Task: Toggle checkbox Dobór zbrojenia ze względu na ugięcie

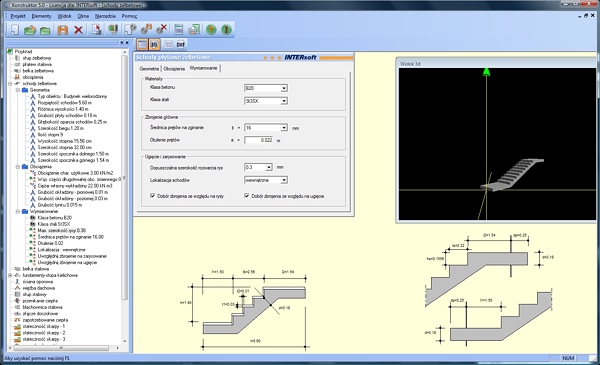Action: pyautogui.click(x=247, y=196)
